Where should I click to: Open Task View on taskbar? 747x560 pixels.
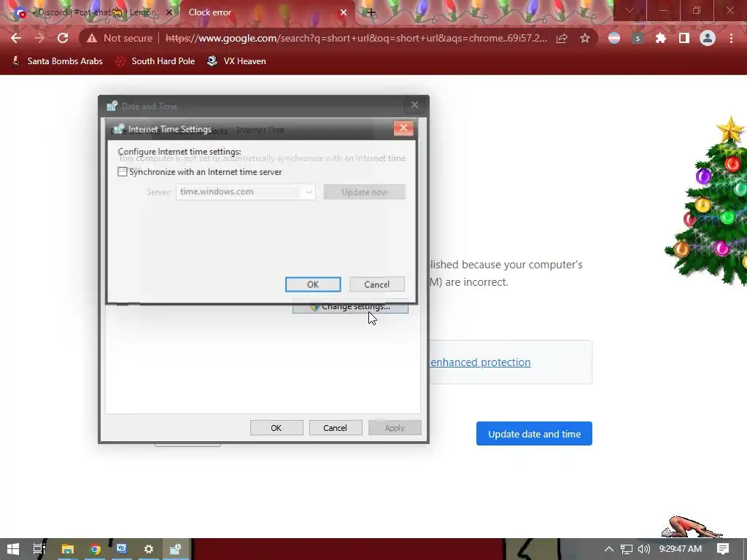[x=39, y=549]
